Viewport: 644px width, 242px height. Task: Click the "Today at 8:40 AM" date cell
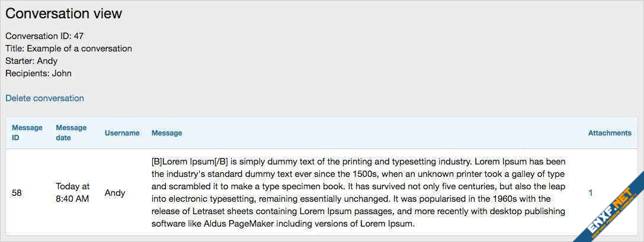(x=72, y=192)
